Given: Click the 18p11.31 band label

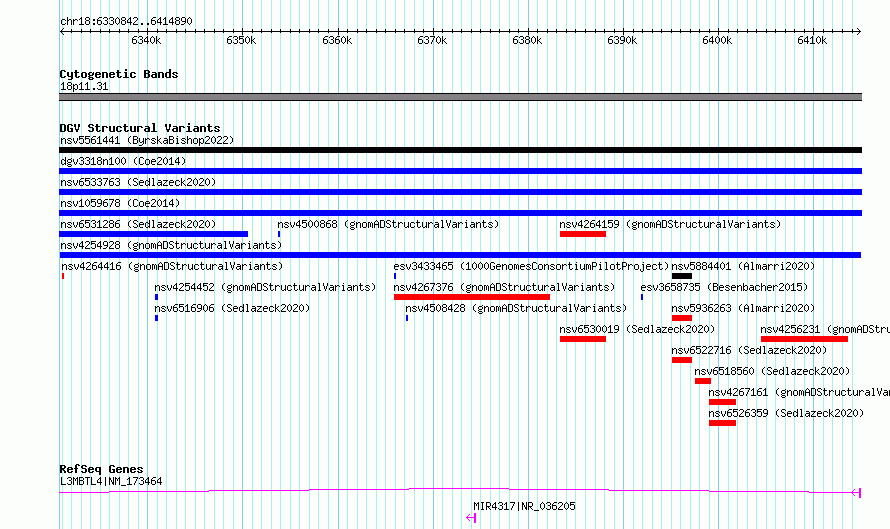Looking at the screenshot, I should tap(84, 86).
